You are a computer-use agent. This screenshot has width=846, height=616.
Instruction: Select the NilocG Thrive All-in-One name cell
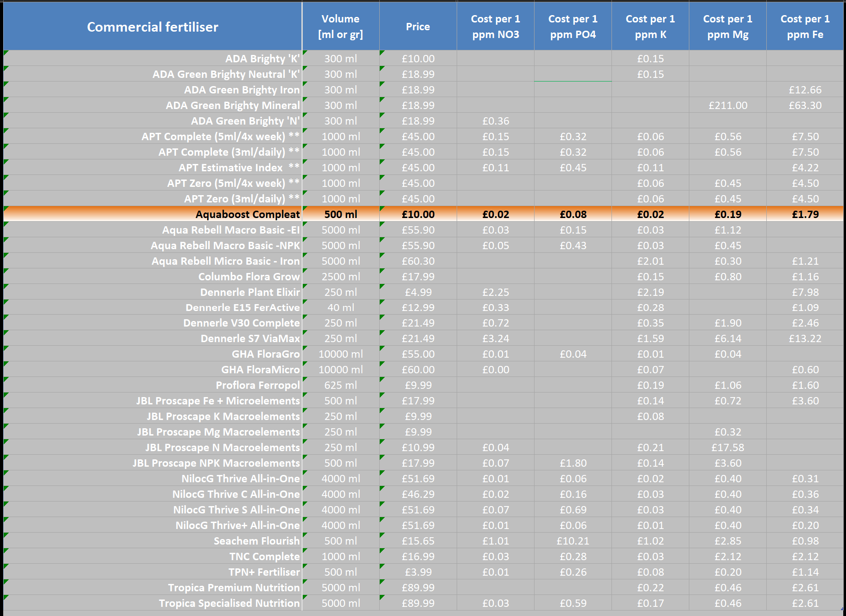tap(153, 479)
